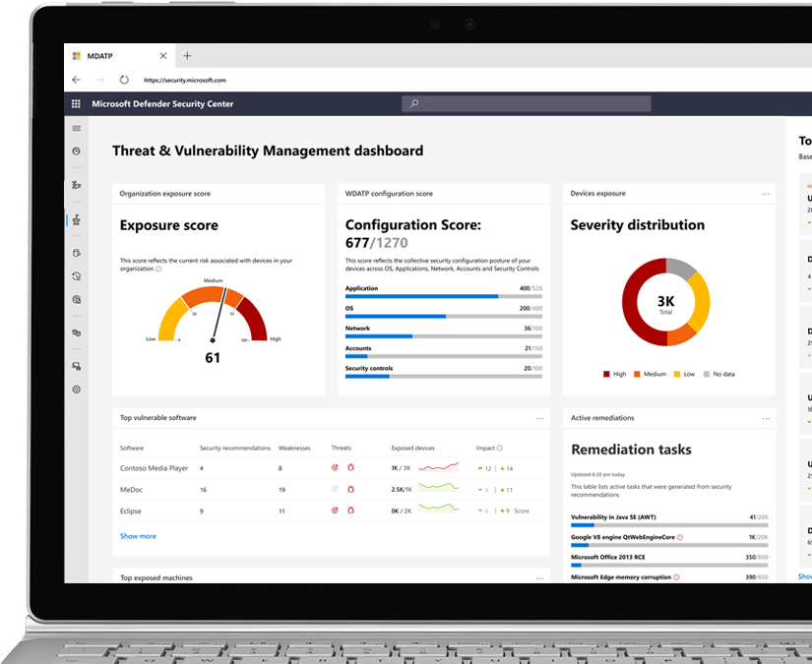
Task: Open a new browser tab with plus
Action: [x=187, y=56]
